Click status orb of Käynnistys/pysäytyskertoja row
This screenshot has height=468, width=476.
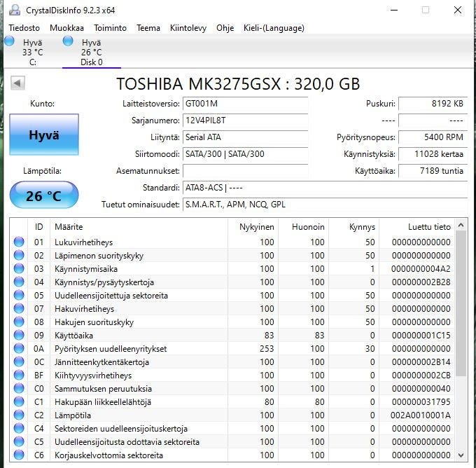19,282
